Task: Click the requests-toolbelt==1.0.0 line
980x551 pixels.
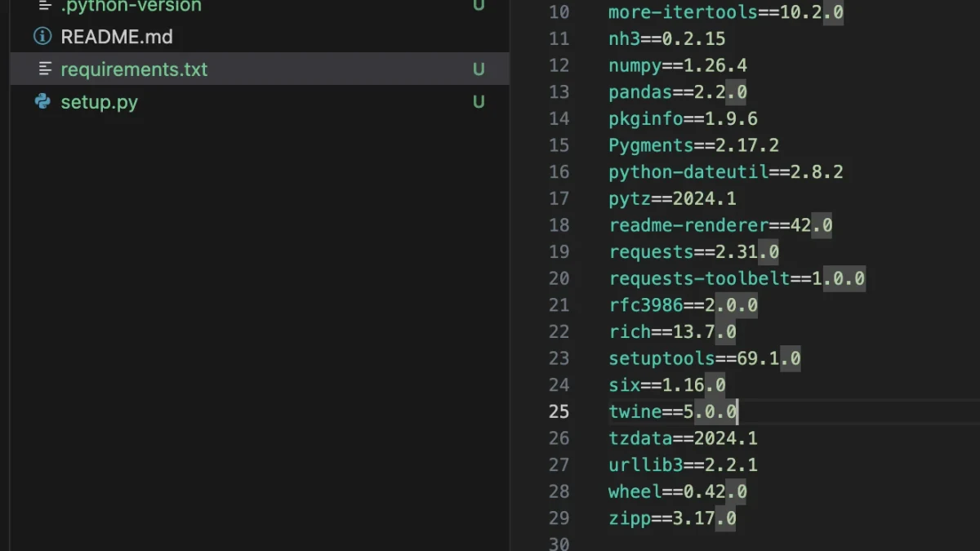Action: (737, 278)
